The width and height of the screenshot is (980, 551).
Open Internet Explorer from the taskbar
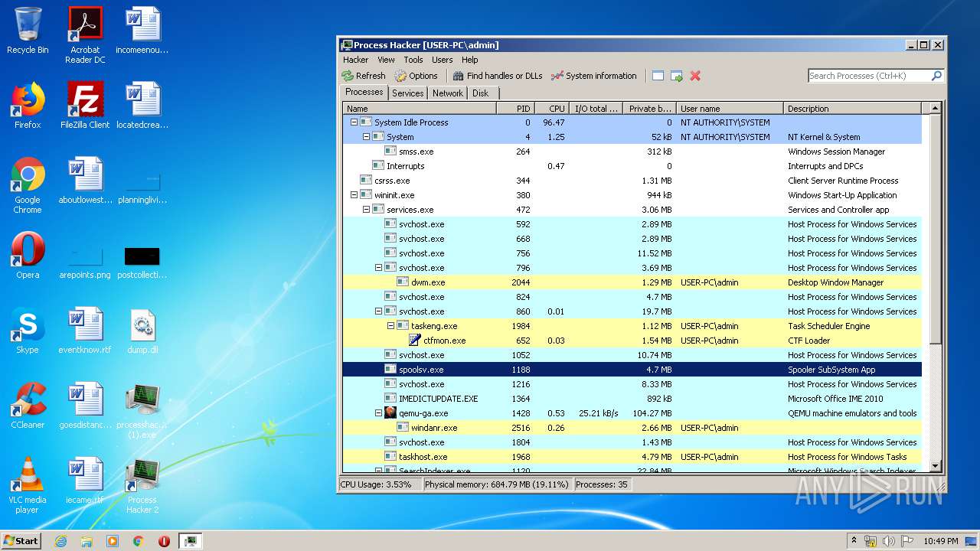tap(60, 541)
